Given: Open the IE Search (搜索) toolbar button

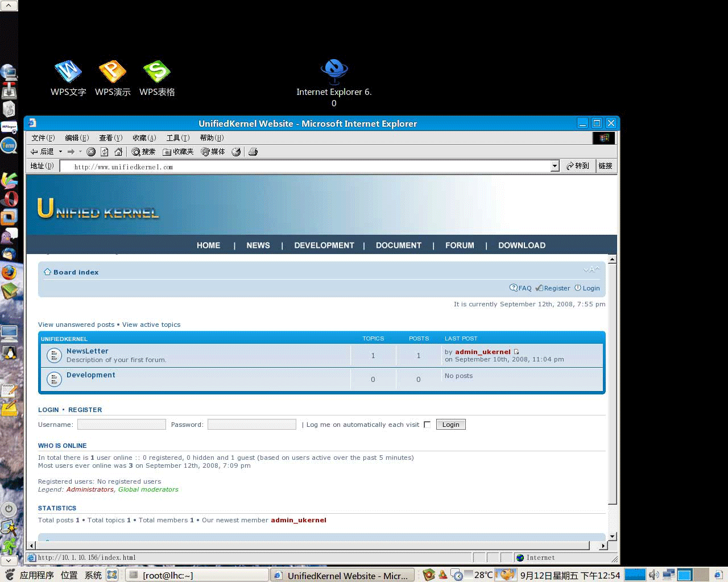Looking at the screenshot, I should point(143,152).
